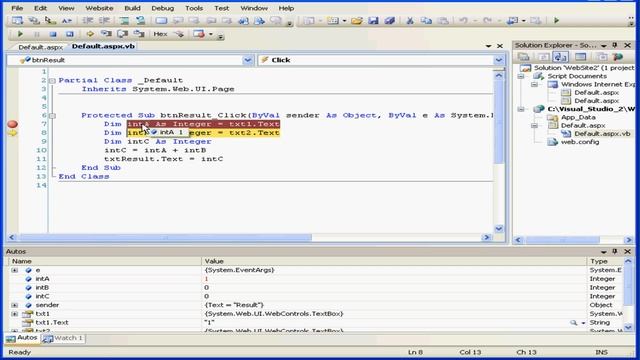
Task: Select the App_Data folder in Solution Explorer
Action: pyautogui.click(x=578, y=117)
